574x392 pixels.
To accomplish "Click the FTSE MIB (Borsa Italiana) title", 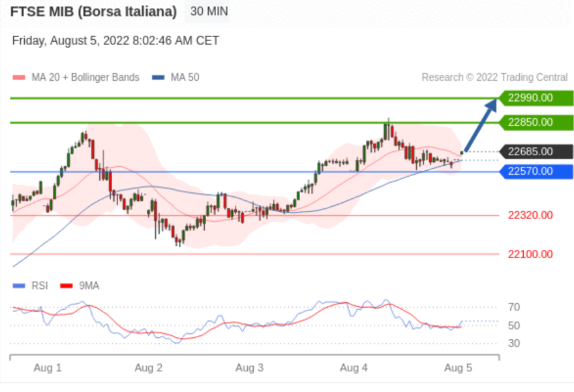I will pos(93,12).
